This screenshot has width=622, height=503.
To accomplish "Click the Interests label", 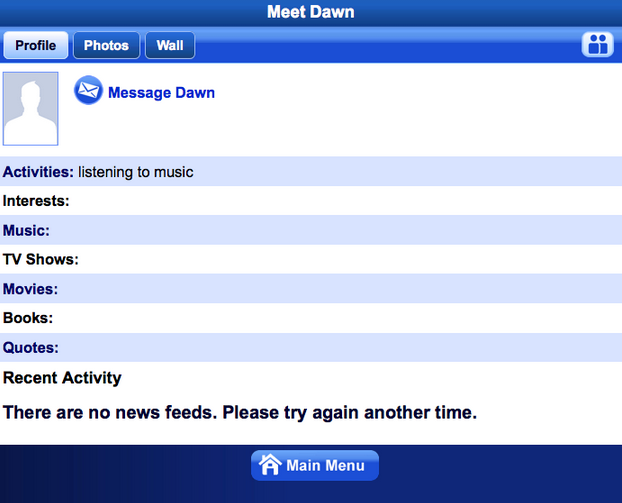I will (x=36, y=201).
